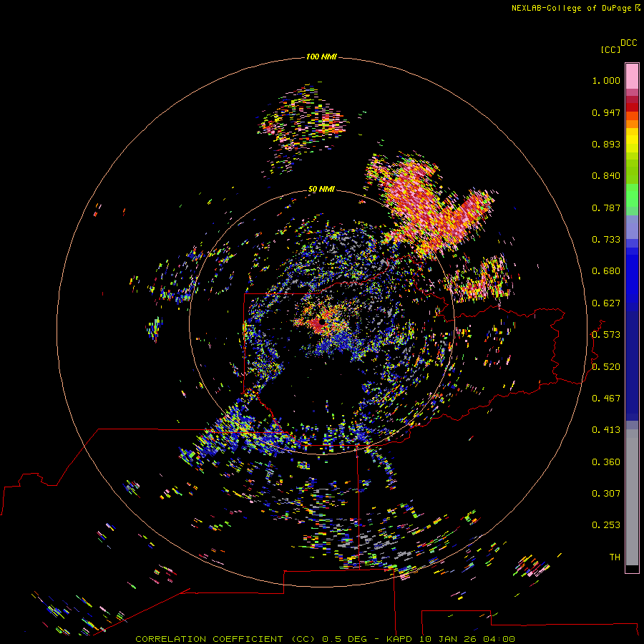Screen dimensions: 644x644
Task: Pick the light pink swatch beside 1.000
Action: (x=632, y=77)
